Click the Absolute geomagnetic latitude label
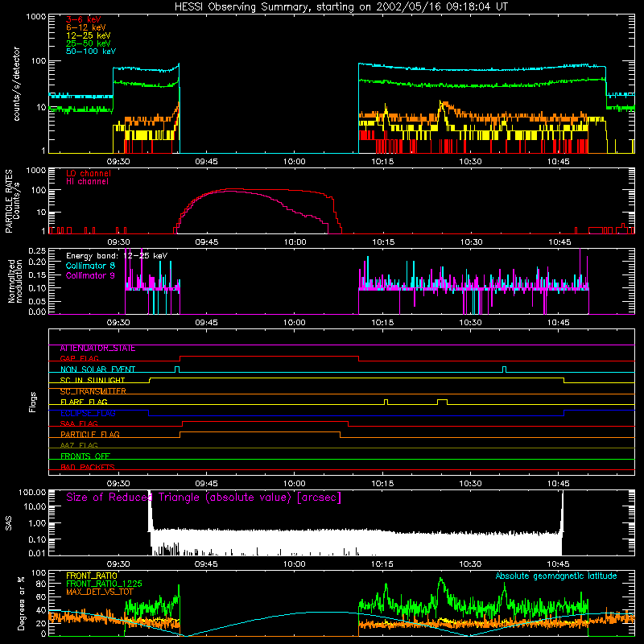644x644 pixels. 556,576
